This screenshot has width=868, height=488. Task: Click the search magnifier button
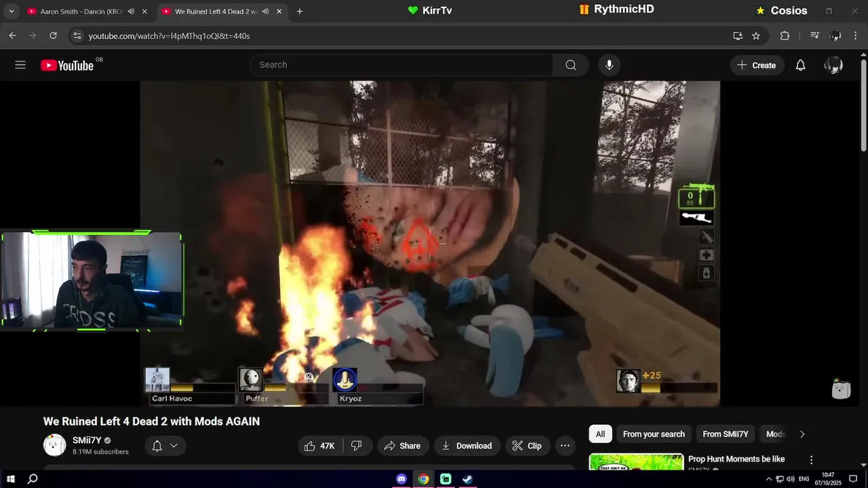click(x=571, y=65)
